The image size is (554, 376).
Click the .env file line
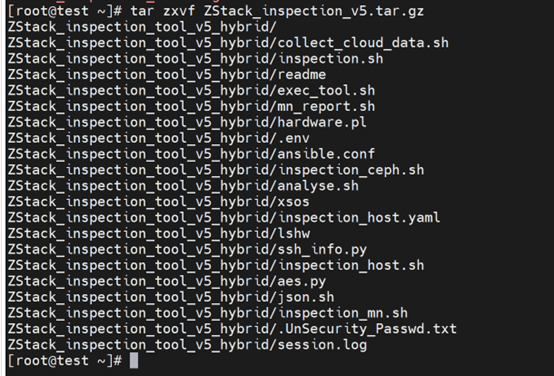(159, 138)
